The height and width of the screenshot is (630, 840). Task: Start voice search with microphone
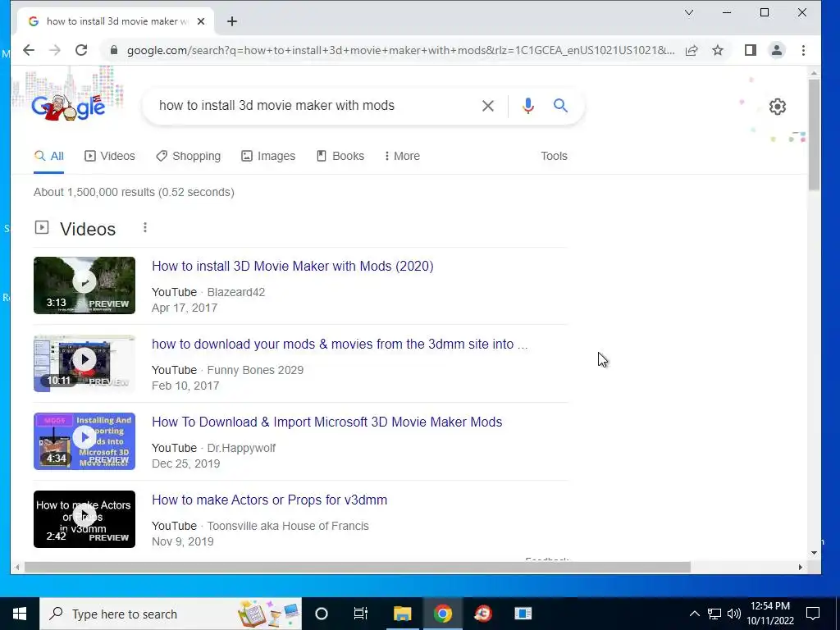coord(527,106)
